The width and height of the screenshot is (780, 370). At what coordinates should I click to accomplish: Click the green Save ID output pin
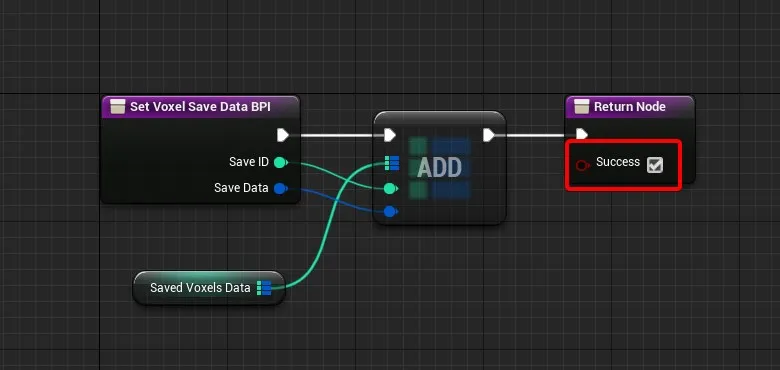(x=281, y=162)
